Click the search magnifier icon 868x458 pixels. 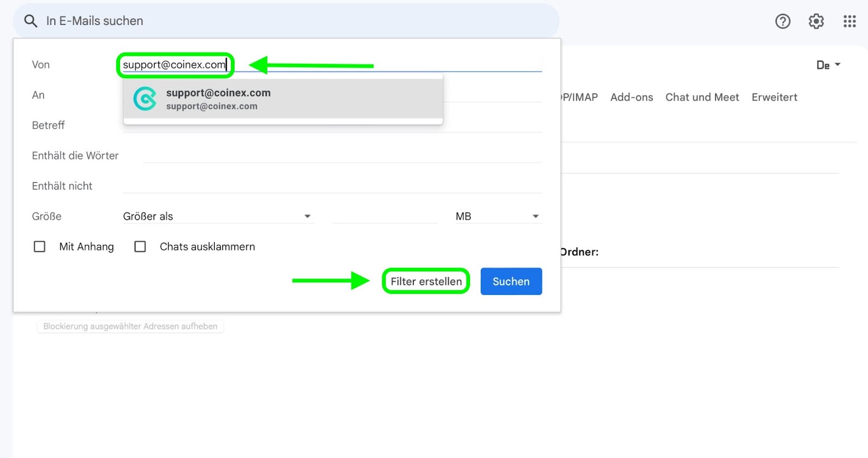(x=31, y=21)
